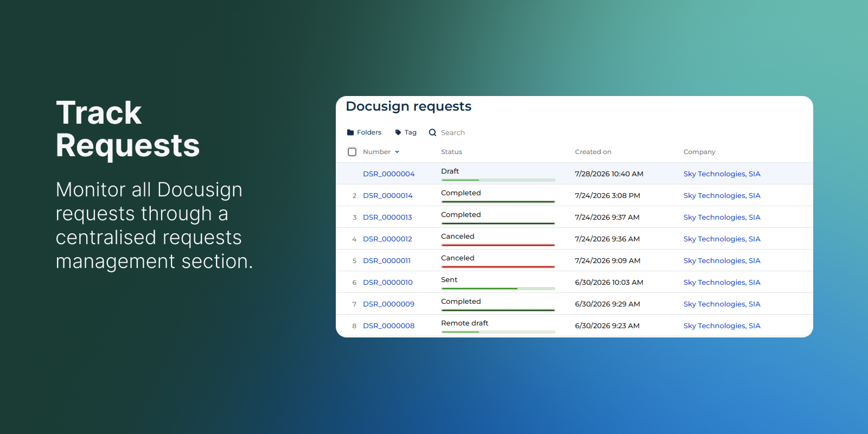
Task: Select the Draft status text
Action: click(x=450, y=171)
